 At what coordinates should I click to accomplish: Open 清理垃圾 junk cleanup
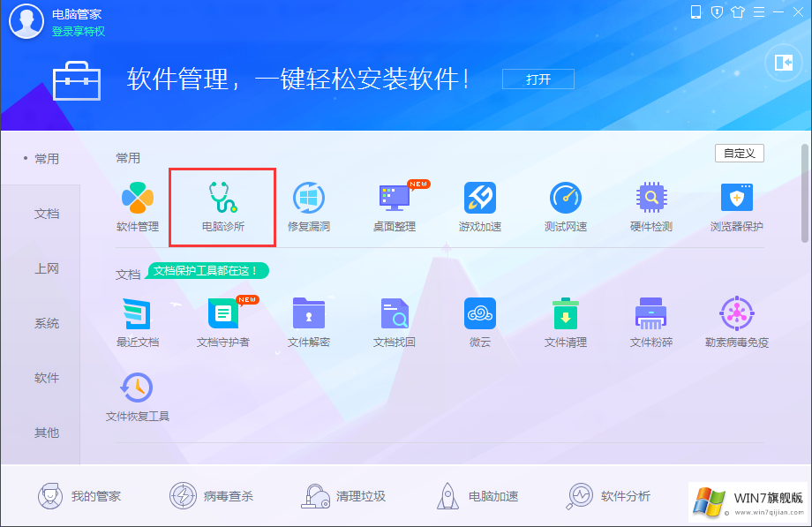(344, 496)
